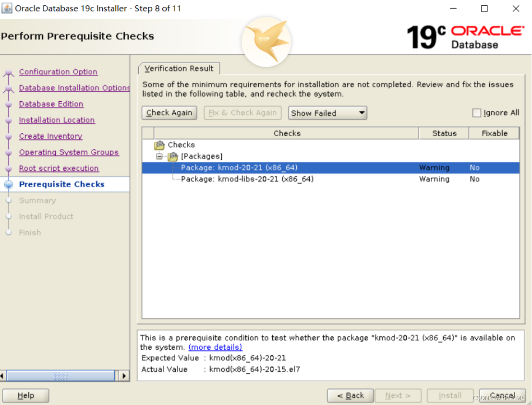Click the Status column header
Screen dimensions: 532x405
444,133
